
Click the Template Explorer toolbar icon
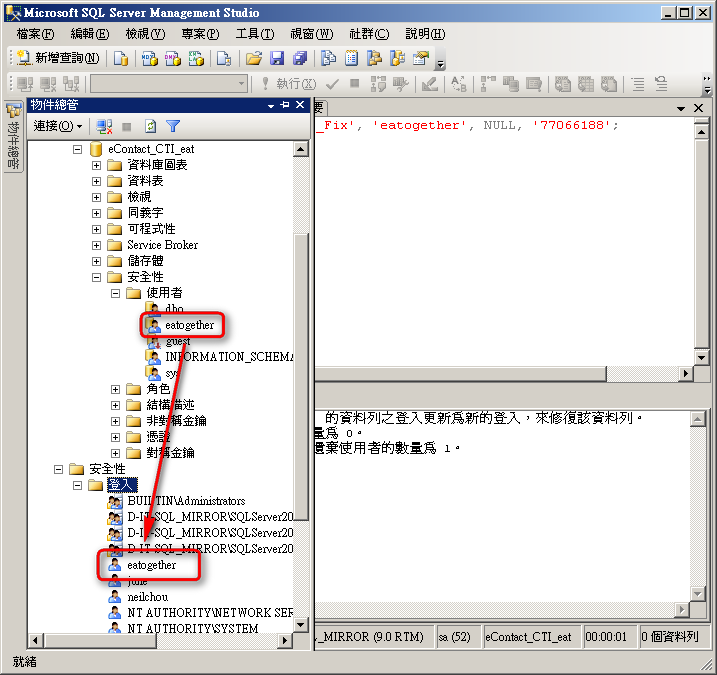[397, 59]
